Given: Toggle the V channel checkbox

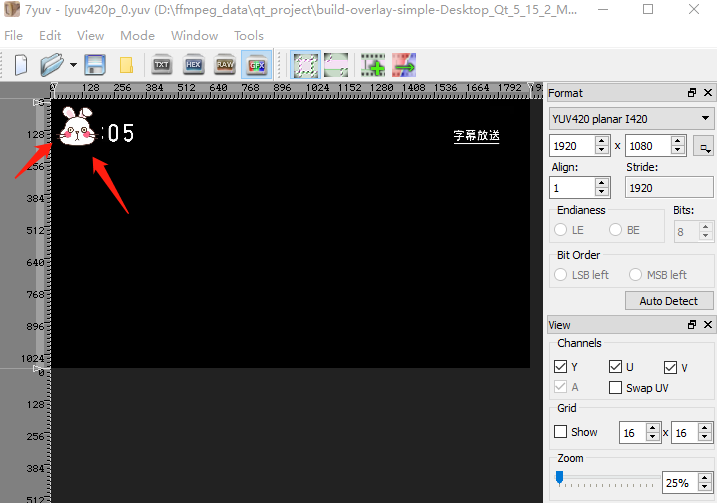Looking at the screenshot, I should point(670,367).
